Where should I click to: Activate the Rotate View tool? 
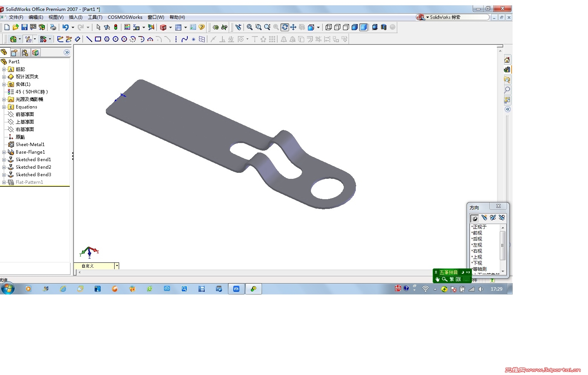pos(285,27)
